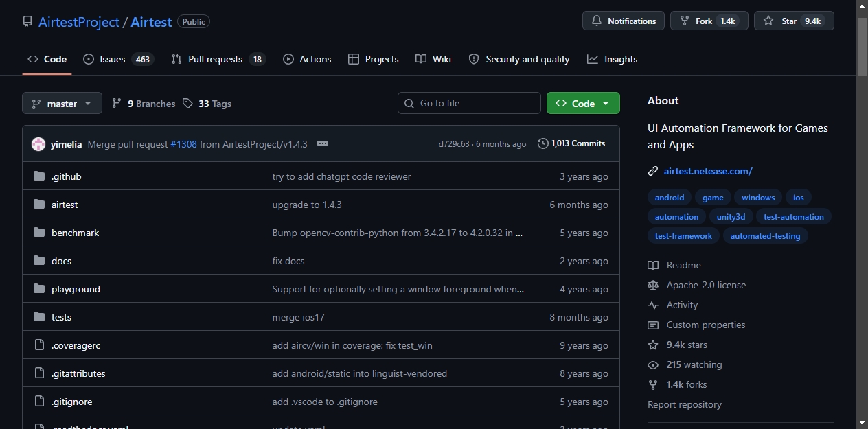Click the playground folder icon
Viewport: 868px width, 429px height.
[39, 289]
